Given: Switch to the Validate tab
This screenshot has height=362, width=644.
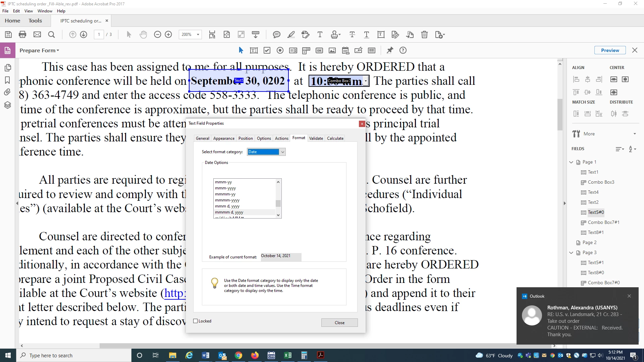Looking at the screenshot, I should click(316, 138).
